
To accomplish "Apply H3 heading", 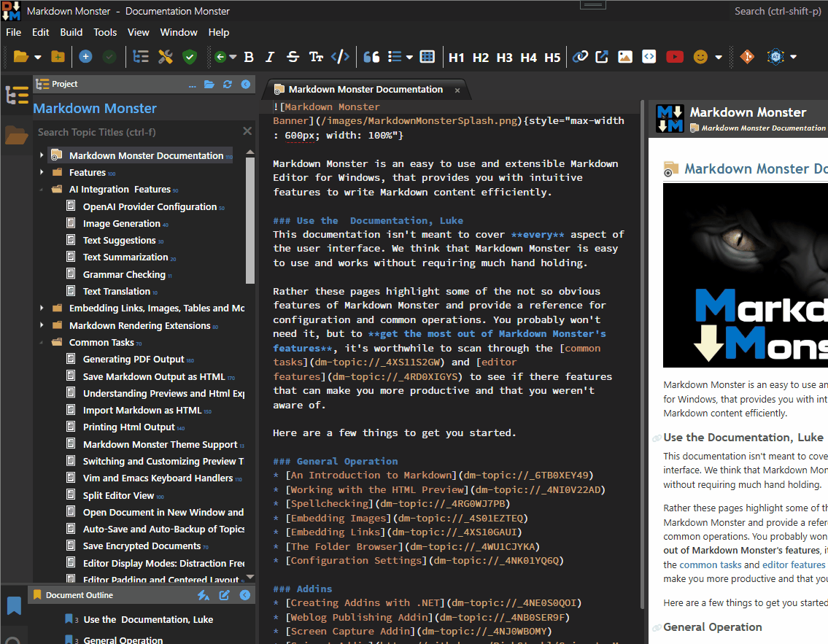I will [504, 58].
